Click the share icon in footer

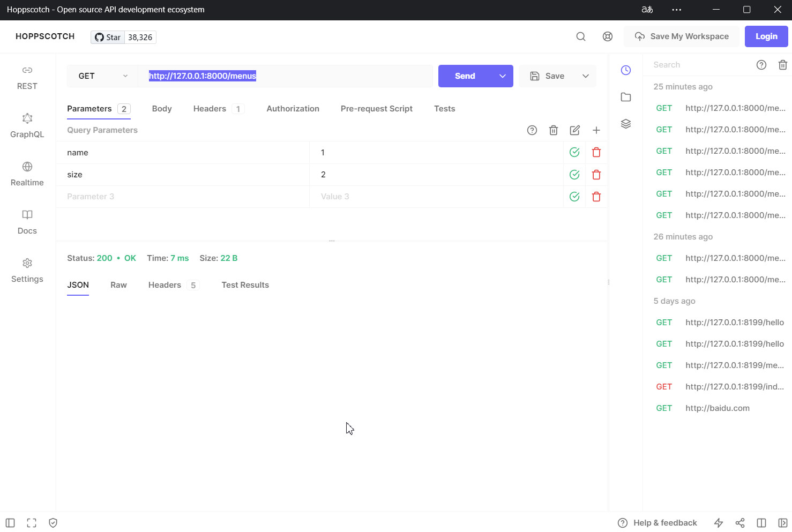tap(740, 523)
